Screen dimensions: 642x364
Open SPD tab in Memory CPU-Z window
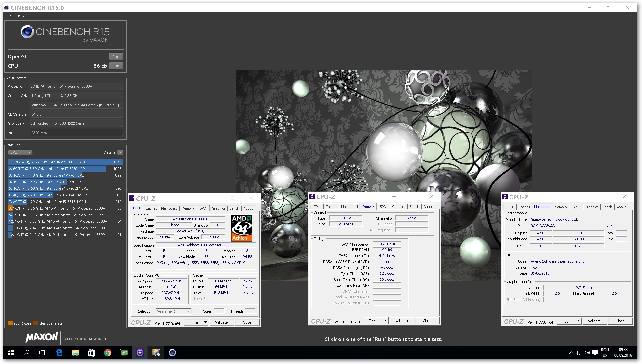(383, 207)
